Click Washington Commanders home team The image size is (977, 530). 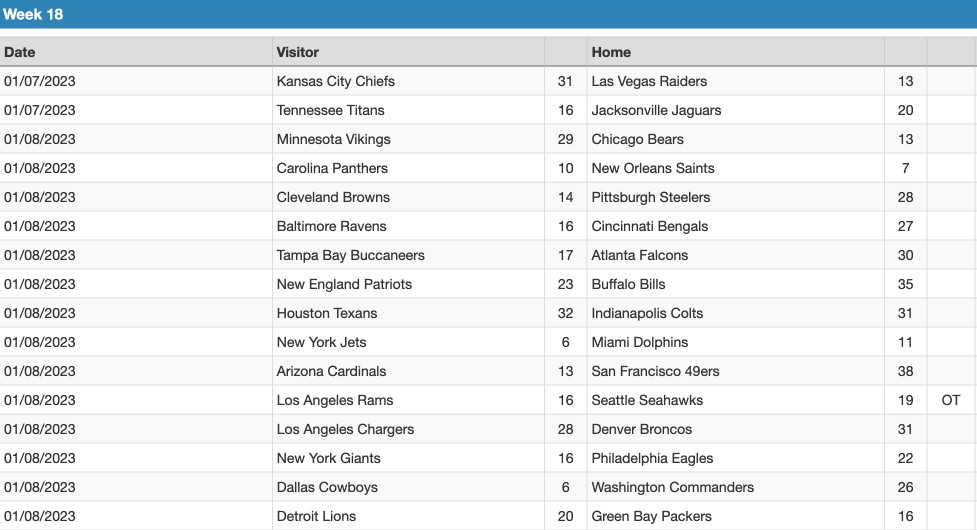[672, 487]
